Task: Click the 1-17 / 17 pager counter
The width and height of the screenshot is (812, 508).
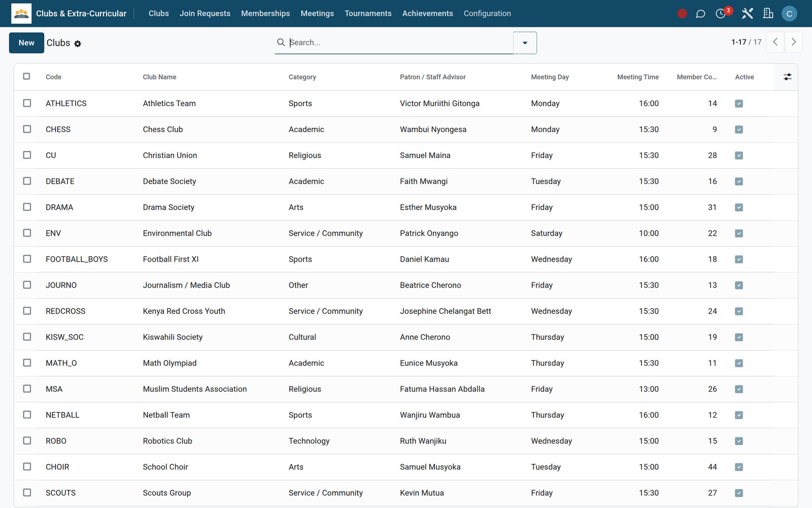Action: (747, 42)
